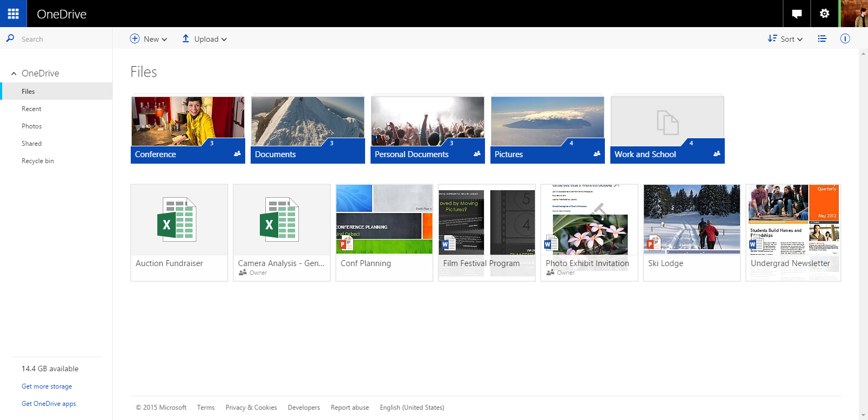868x420 pixels.
Task: Open the Ski Lodge presentation thumbnail
Action: (x=692, y=219)
